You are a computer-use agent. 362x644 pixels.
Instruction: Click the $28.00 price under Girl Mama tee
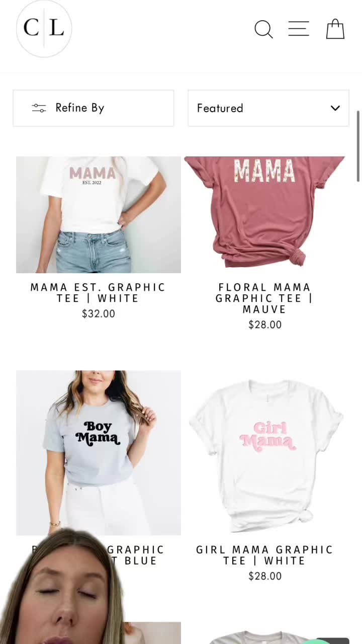[x=265, y=577]
